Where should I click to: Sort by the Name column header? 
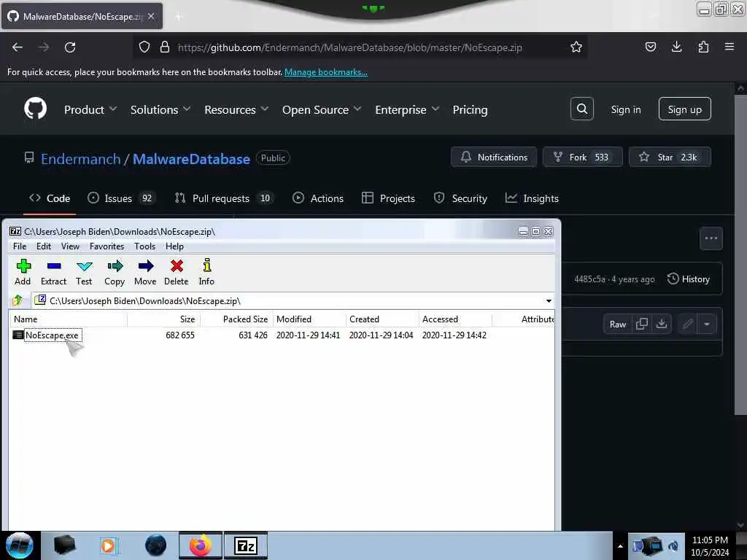click(68, 319)
